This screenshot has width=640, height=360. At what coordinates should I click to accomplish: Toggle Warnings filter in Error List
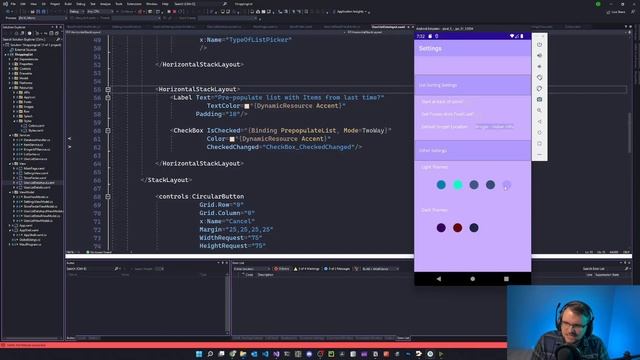(307, 269)
